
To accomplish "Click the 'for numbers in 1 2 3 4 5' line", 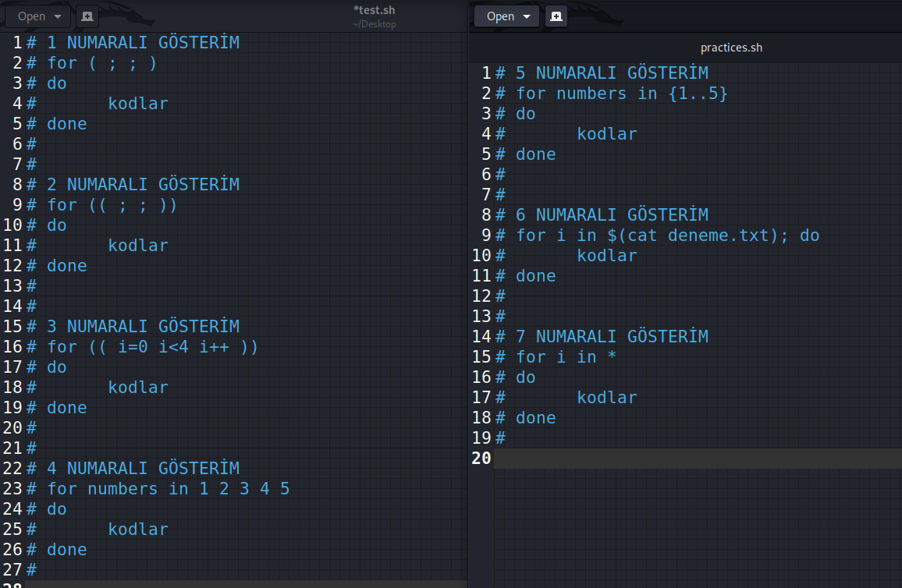I will tap(168, 488).
